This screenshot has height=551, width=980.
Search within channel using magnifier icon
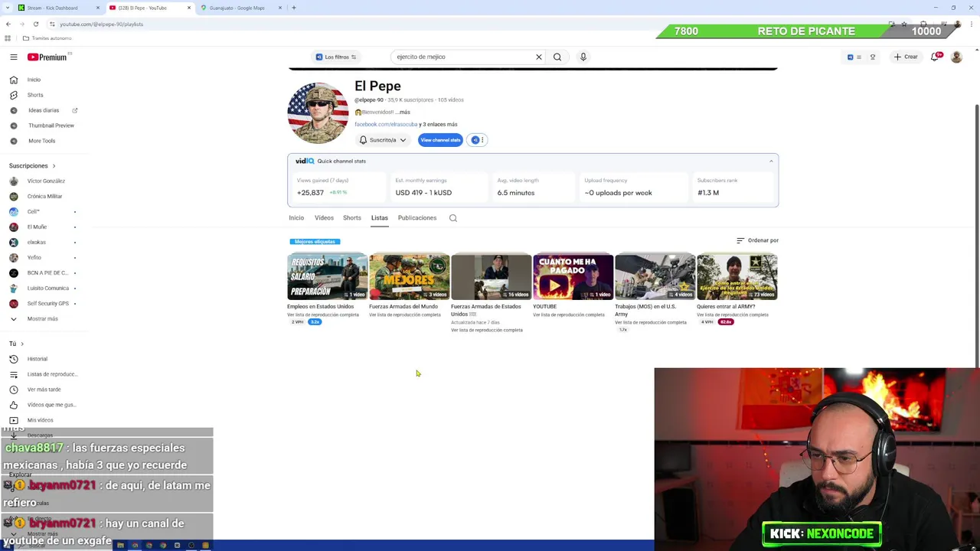[453, 218]
